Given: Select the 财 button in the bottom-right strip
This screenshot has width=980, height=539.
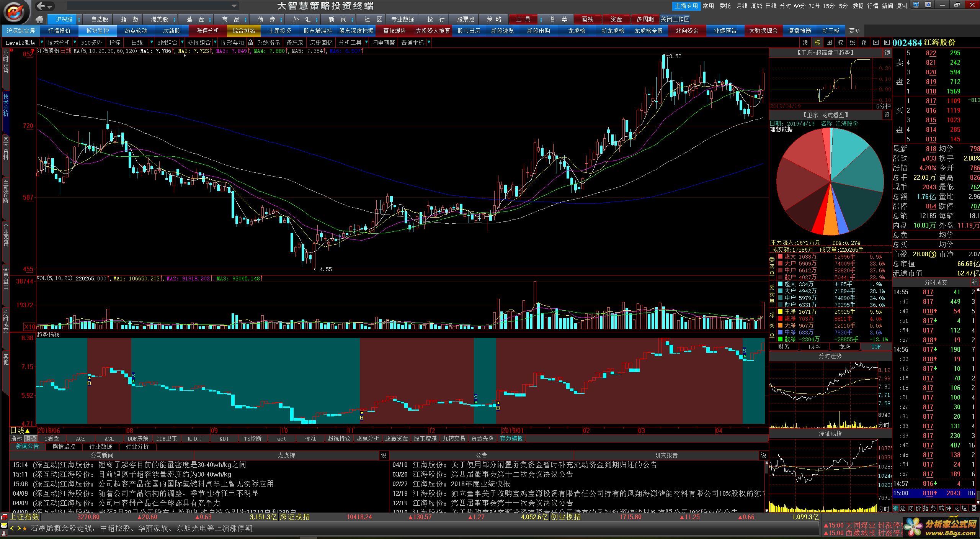Looking at the screenshot, I should (x=910, y=508).
